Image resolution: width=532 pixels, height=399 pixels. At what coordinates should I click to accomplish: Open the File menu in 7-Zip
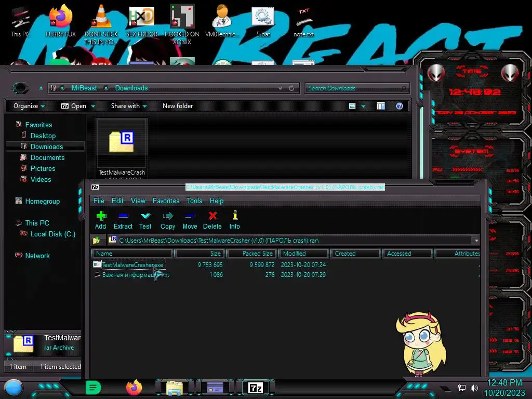tap(99, 201)
